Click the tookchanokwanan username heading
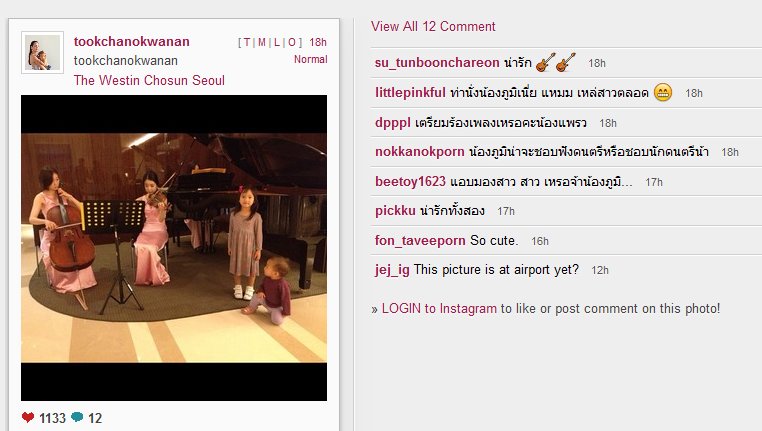The height and width of the screenshot is (431, 762). (131, 42)
